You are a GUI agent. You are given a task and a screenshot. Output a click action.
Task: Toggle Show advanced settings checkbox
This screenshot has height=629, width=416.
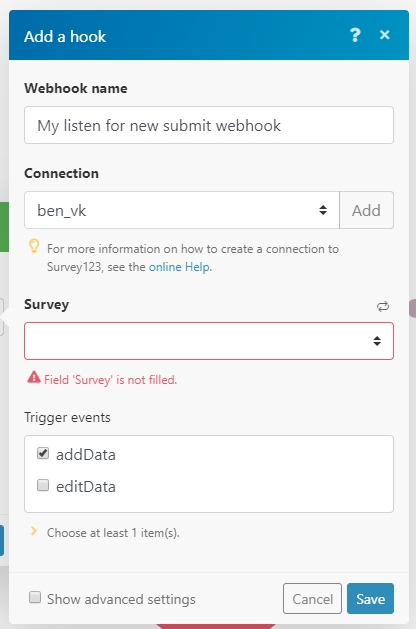coord(35,597)
